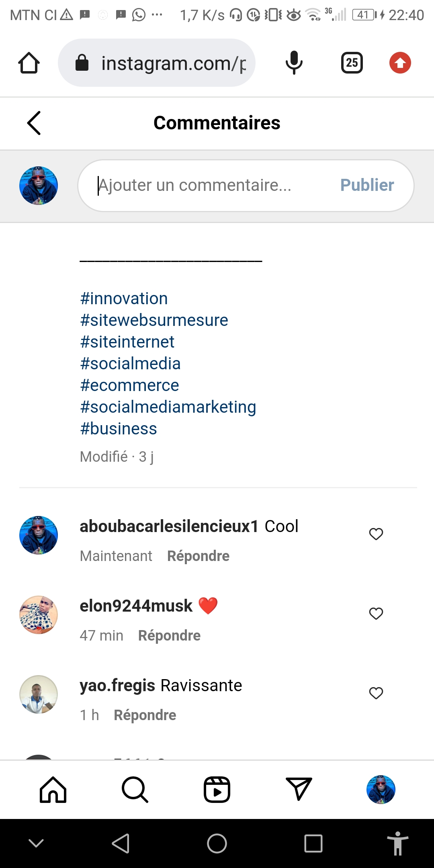Open the #socialmediamarketing hashtag

[x=168, y=407]
